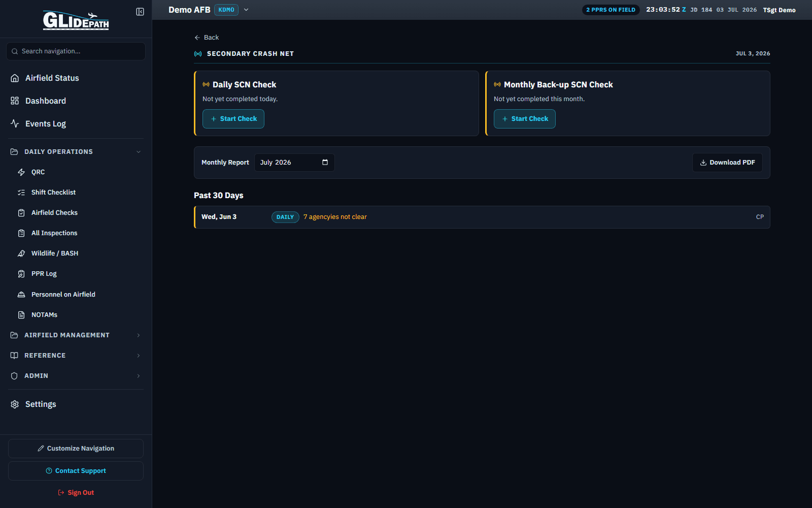
Task: Download the monthly report PDF
Action: pos(727,163)
